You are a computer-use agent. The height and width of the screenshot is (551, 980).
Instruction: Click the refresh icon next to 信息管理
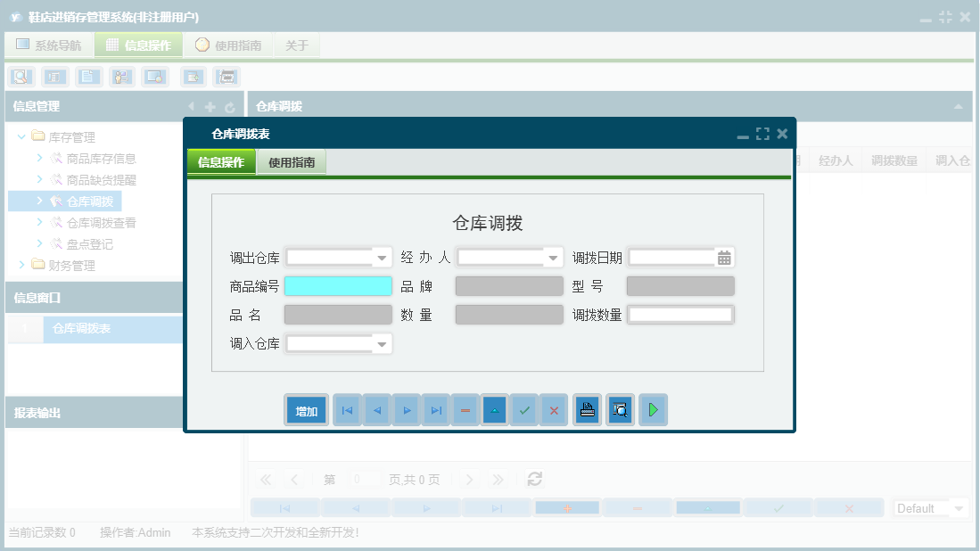230,105
